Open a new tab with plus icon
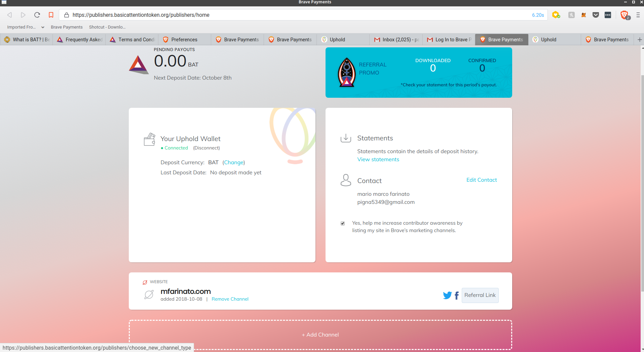Viewport: 644px width, 352px height. (x=639, y=40)
